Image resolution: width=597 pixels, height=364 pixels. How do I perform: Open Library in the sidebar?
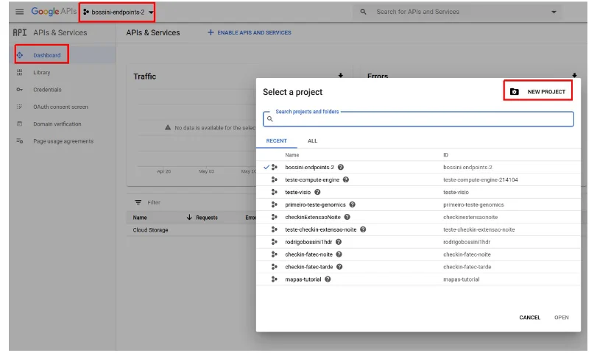tap(41, 72)
